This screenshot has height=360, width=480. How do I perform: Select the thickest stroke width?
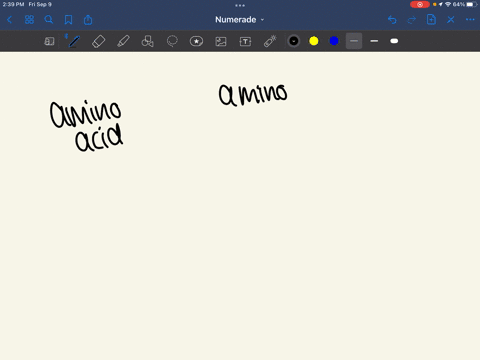pos(394,41)
